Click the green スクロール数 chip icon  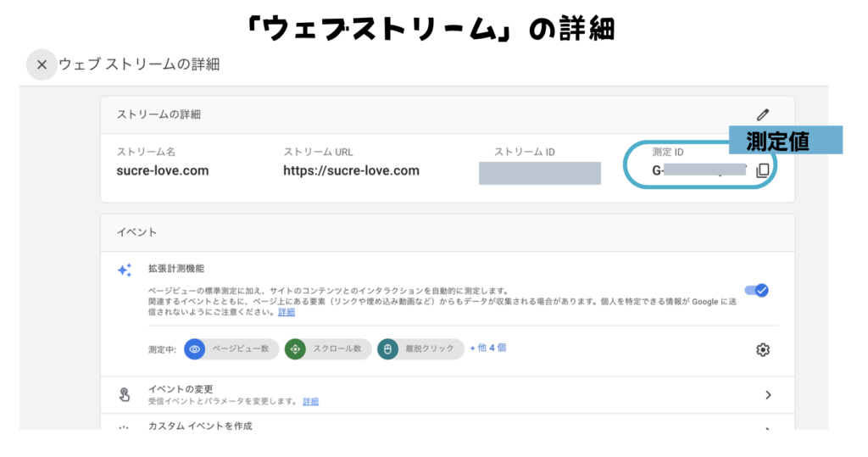point(295,348)
